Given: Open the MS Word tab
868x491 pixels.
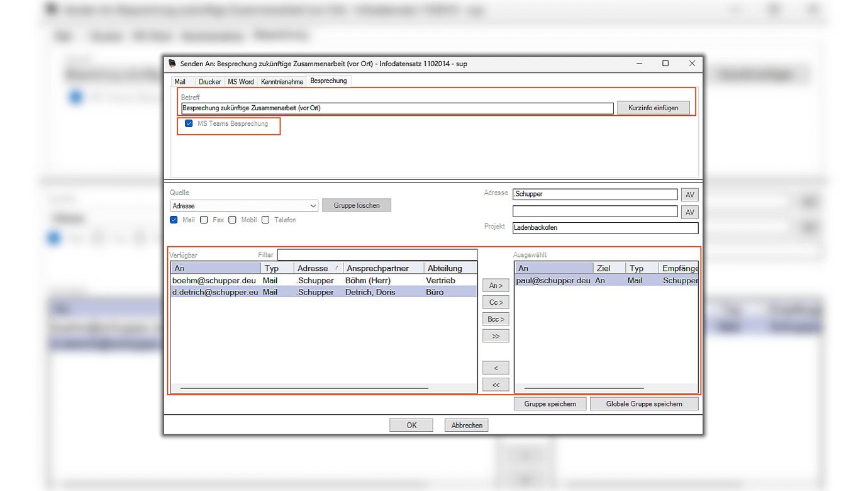Looking at the screenshot, I should pyautogui.click(x=240, y=82).
